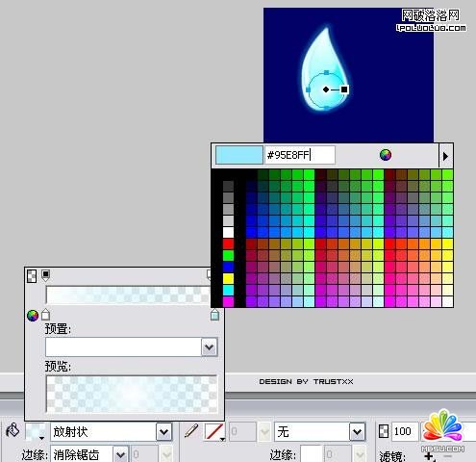
Task: Click the 预览 gradient preview area
Action: coord(132,394)
